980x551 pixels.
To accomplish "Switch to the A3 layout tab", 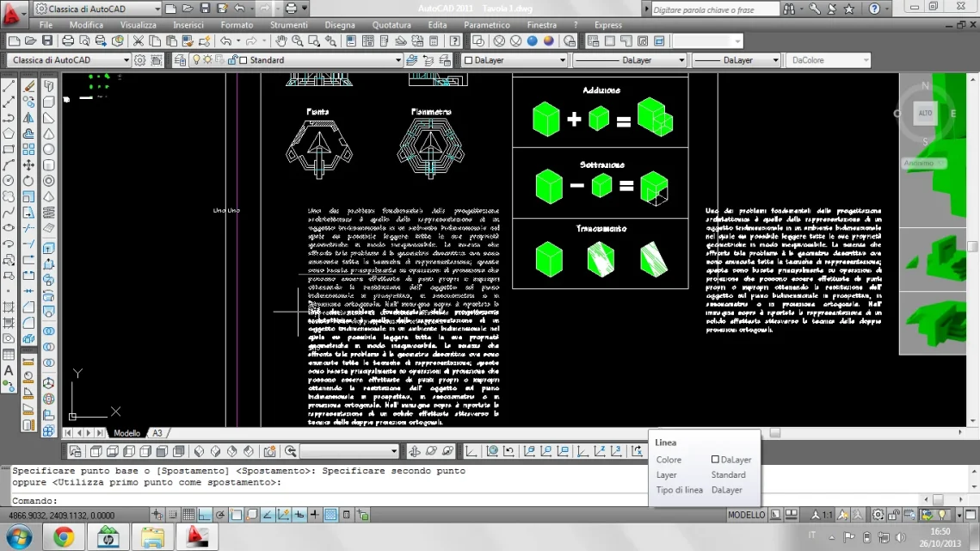I will click(157, 433).
